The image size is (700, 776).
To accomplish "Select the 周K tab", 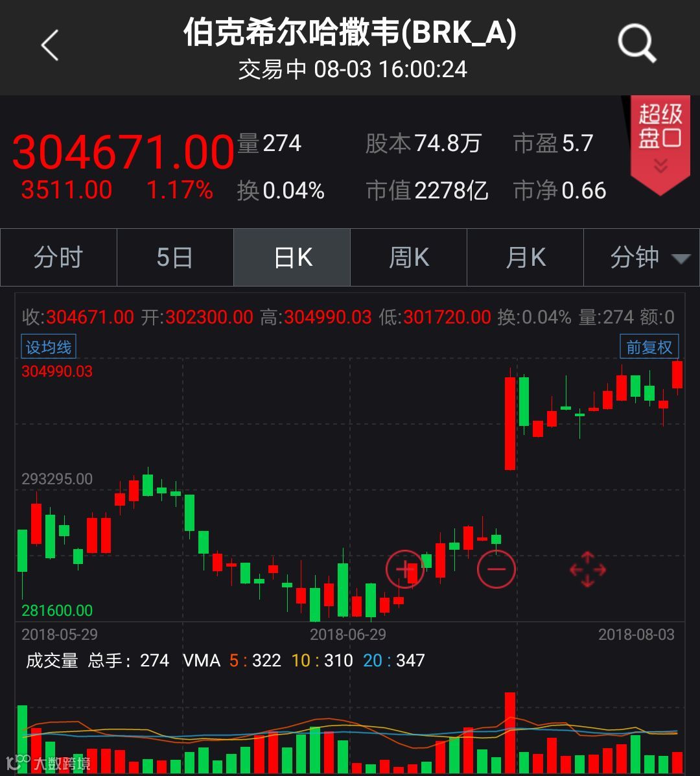I will [408, 257].
